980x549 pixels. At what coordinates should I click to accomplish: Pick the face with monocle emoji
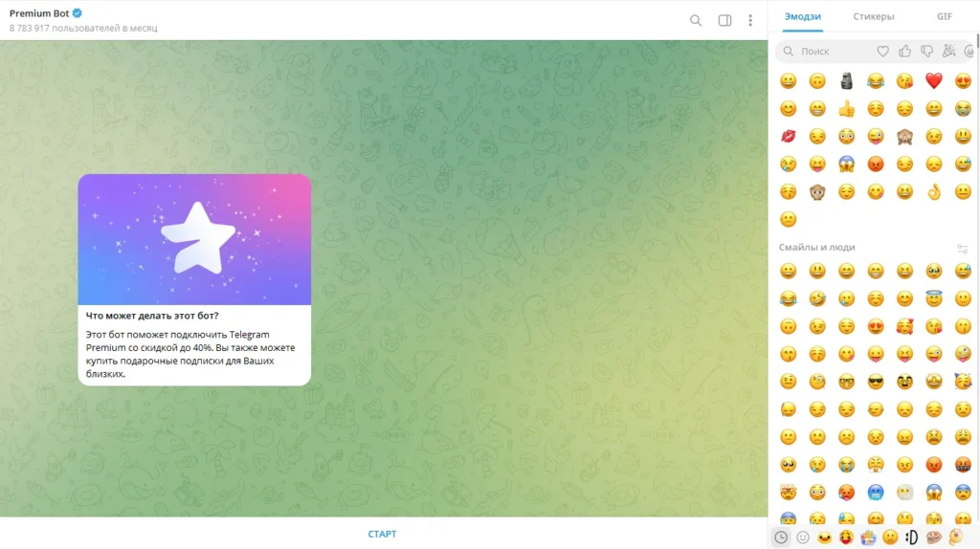point(817,382)
